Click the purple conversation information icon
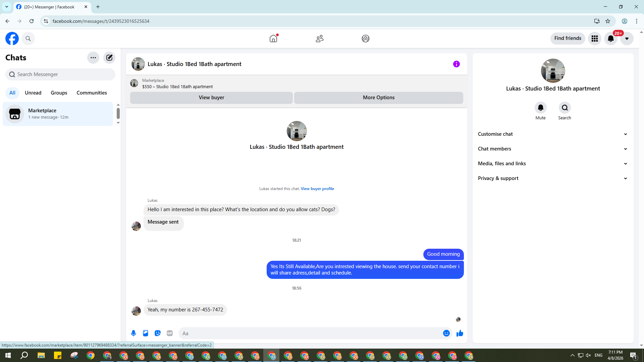 [x=456, y=64]
